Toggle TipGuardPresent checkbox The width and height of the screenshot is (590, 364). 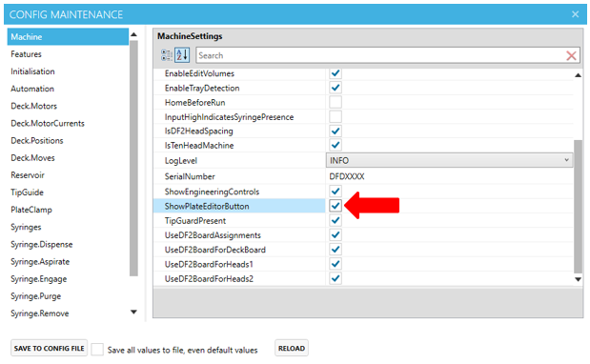pos(336,220)
